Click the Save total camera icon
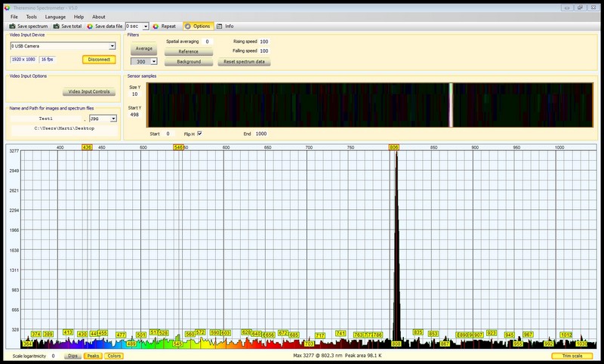 click(56, 26)
